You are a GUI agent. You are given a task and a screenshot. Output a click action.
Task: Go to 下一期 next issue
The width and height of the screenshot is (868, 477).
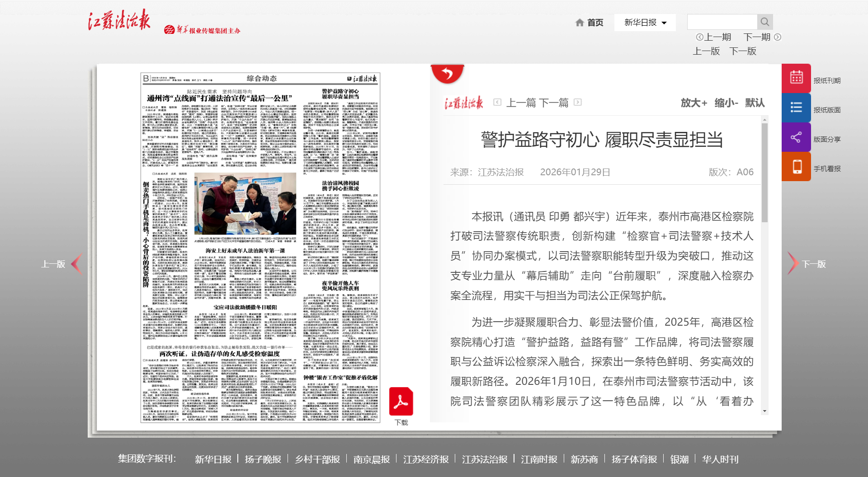[756, 37]
